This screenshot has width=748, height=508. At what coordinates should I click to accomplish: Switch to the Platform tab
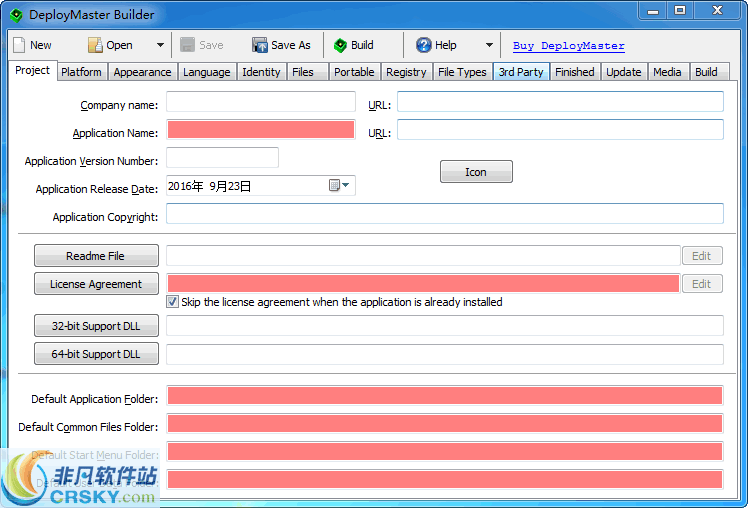tap(81, 72)
